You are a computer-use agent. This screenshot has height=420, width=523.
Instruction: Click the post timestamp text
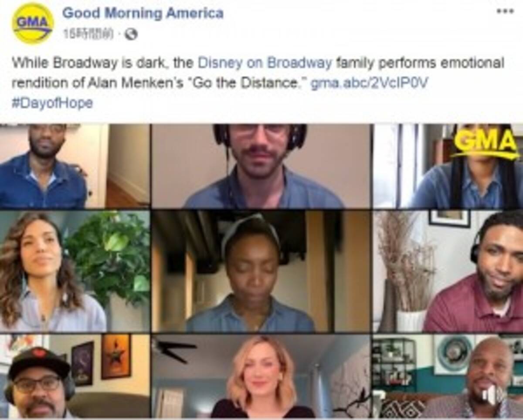click(88, 34)
